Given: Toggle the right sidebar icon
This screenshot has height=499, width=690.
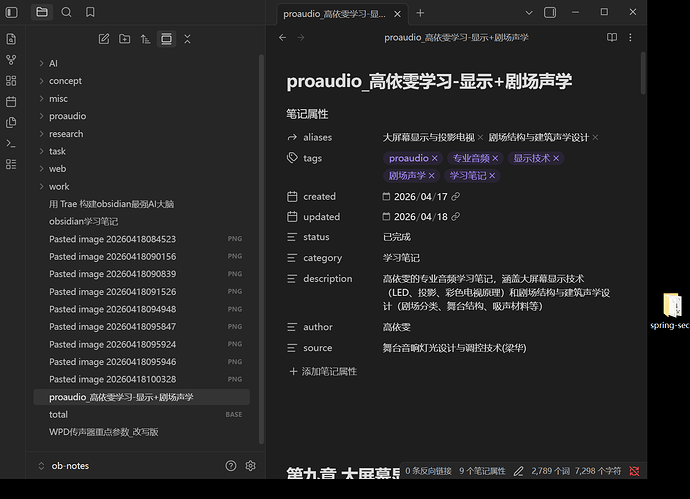Looking at the screenshot, I should point(550,13).
